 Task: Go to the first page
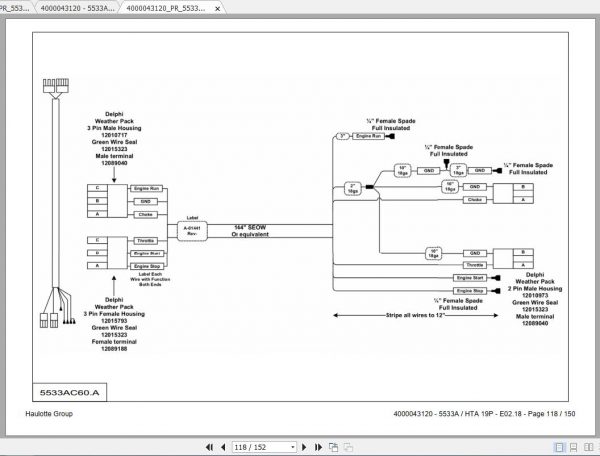(x=209, y=447)
